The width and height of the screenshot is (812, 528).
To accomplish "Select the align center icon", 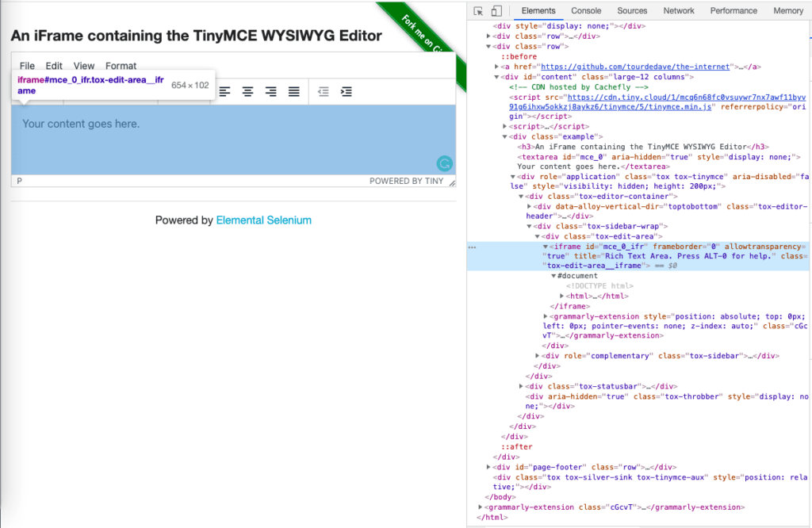I will coord(248,91).
